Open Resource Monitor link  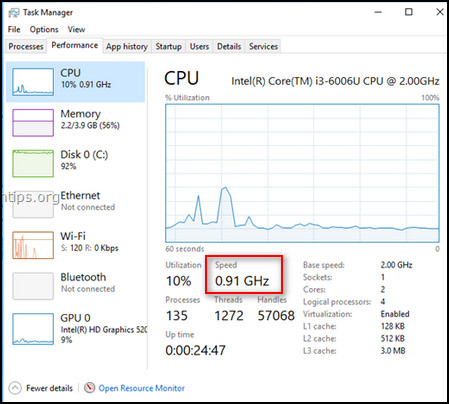pos(141,388)
